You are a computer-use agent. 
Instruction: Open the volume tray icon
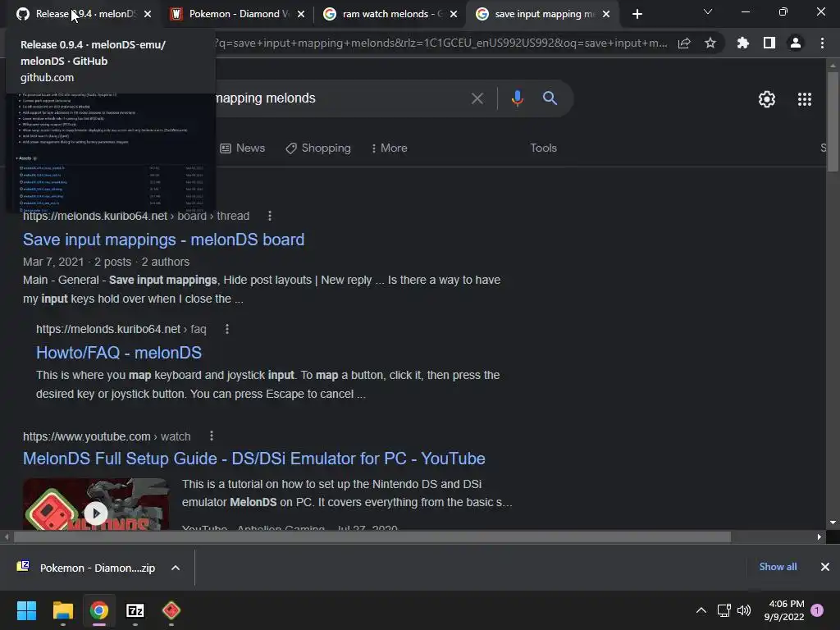tap(743, 610)
